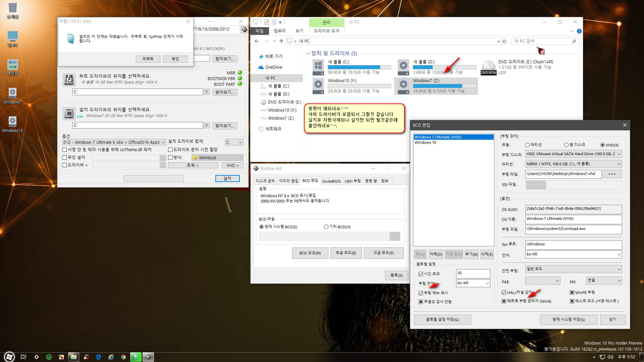Open Explorer help question mark icon
Screen dimensions: 644x362
point(579,31)
